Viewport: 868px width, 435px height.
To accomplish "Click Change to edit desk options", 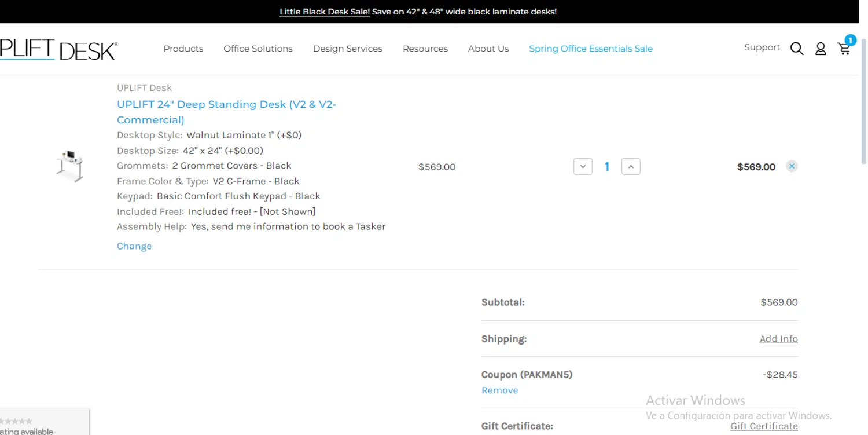I will (x=134, y=246).
